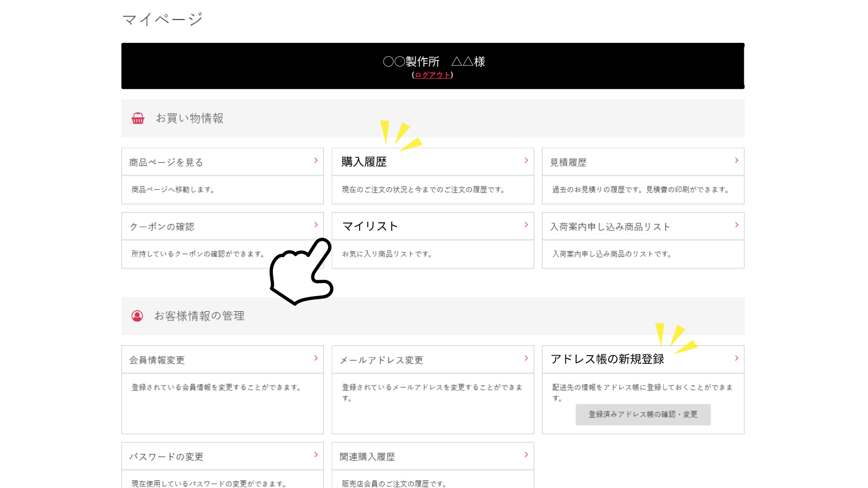Expand アドレス帳の新規登録 using its arrow

736,358
